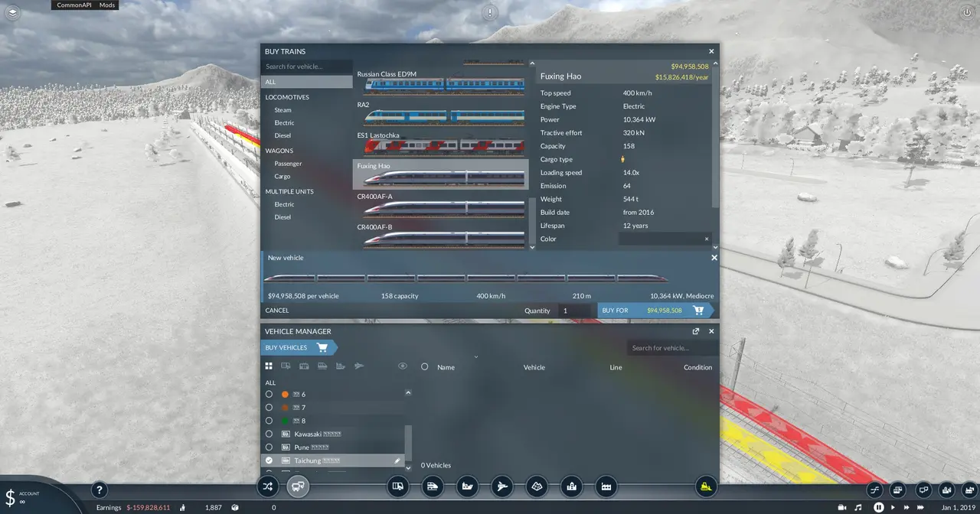Filter vehicle manager by aircraft icon

click(x=359, y=366)
